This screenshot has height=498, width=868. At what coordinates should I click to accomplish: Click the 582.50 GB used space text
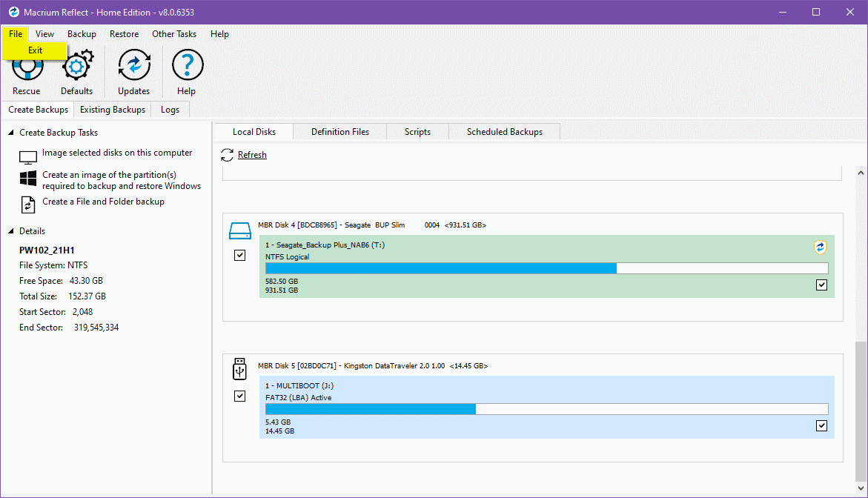point(282,281)
